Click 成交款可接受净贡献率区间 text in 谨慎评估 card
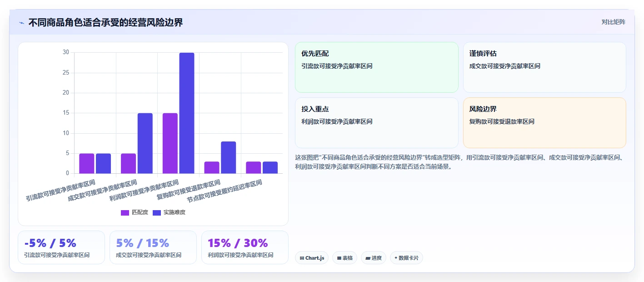 tap(505, 66)
